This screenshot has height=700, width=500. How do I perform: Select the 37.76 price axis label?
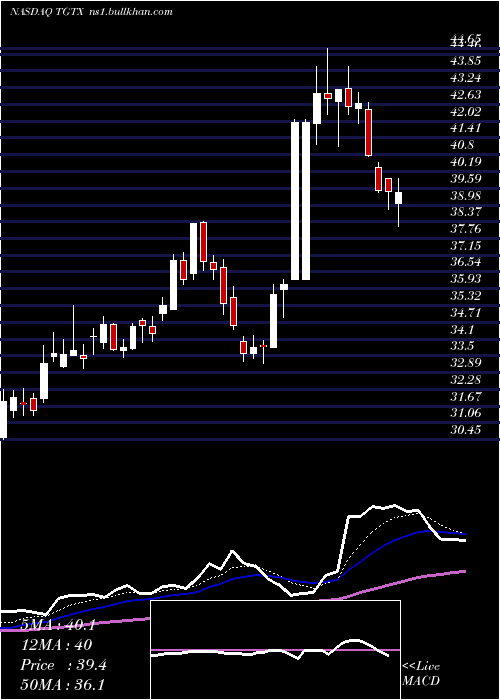coord(464,229)
